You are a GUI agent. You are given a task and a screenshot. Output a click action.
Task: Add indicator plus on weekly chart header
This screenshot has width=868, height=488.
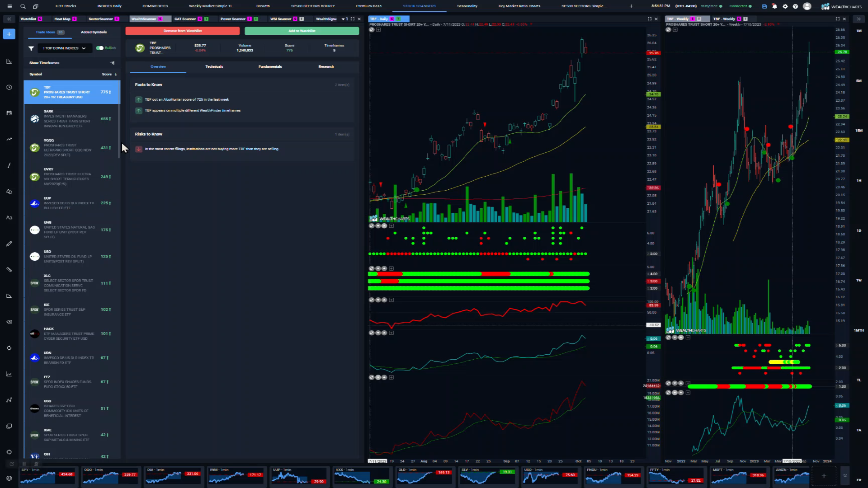pos(675,30)
